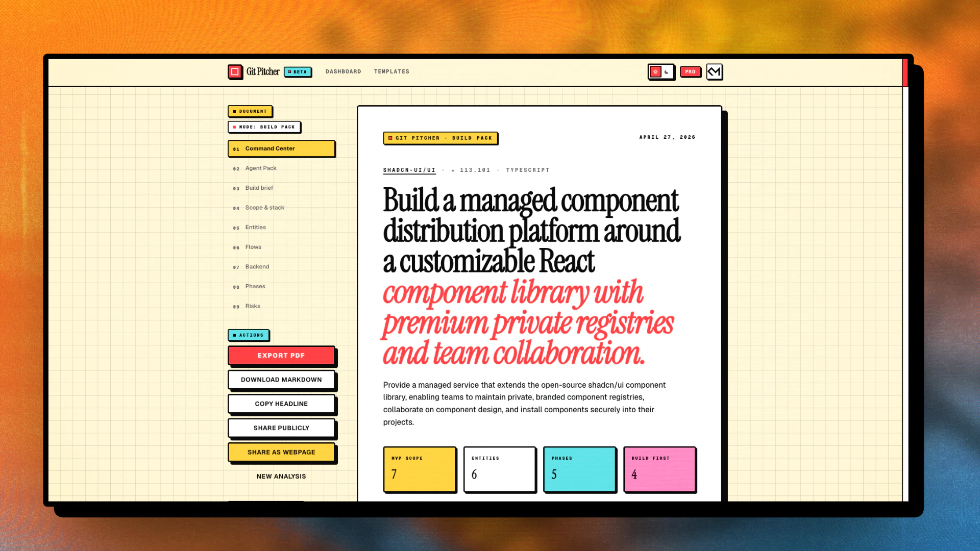Open the mail/newsletter icon at top right

click(714, 71)
